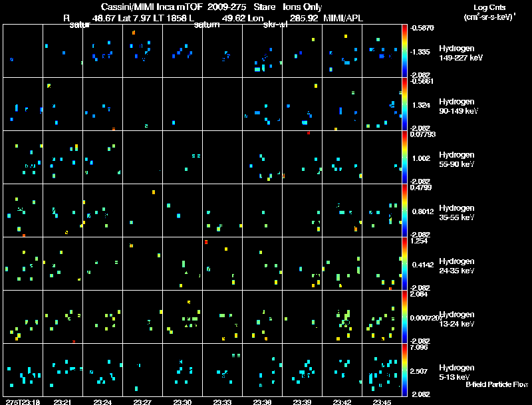Click the '285.92' longitude value
This screenshot has height=405, width=532.
(x=303, y=18)
